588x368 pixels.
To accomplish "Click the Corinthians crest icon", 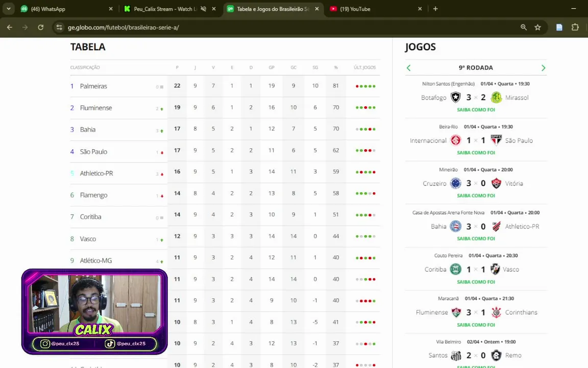I will (x=496, y=312).
